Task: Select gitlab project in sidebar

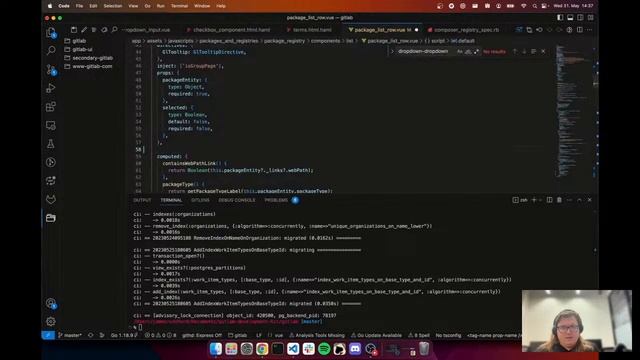Action: [79, 41]
